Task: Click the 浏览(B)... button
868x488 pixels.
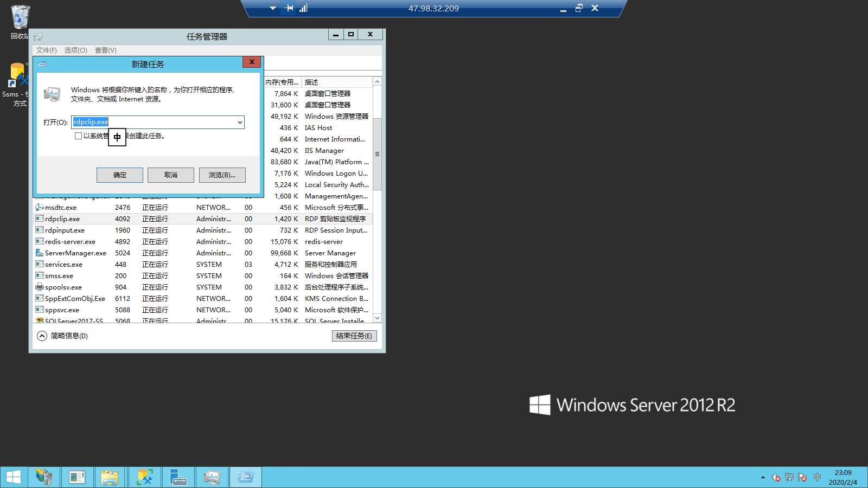Action: coord(222,175)
